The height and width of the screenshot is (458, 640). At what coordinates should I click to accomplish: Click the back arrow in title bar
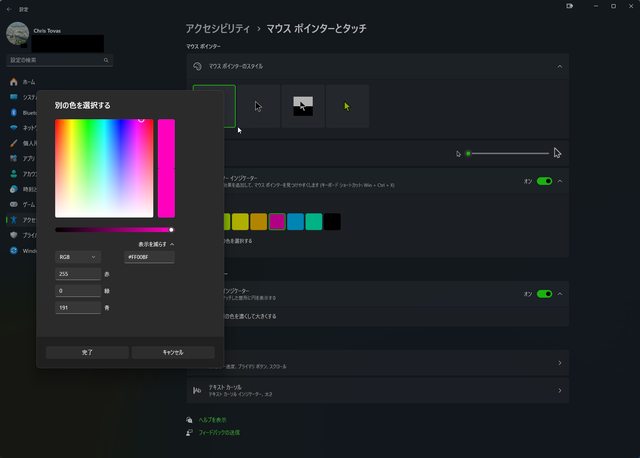[9, 8]
